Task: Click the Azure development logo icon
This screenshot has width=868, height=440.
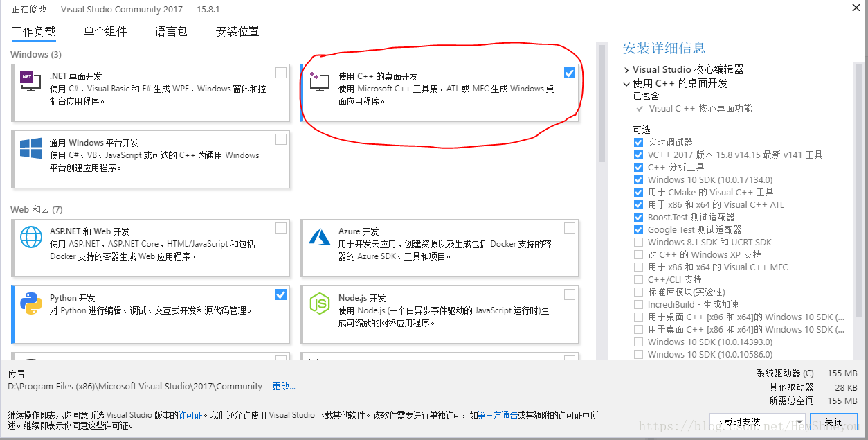Action: click(319, 237)
